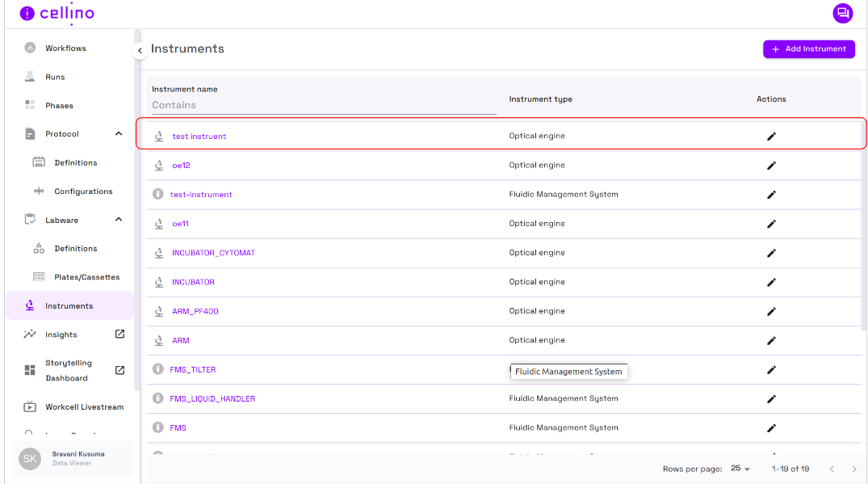Click the Add Instrument button
868x484 pixels.
(808, 49)
